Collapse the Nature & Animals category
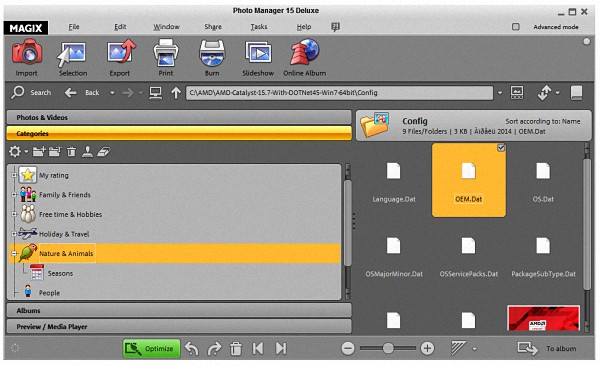600x366 pixels. tap(14, 253)
